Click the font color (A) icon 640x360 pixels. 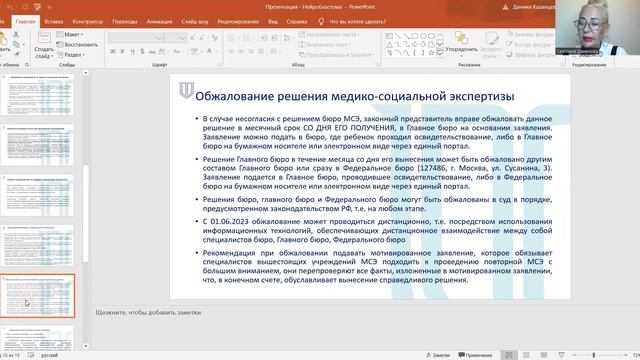[209, 51]
